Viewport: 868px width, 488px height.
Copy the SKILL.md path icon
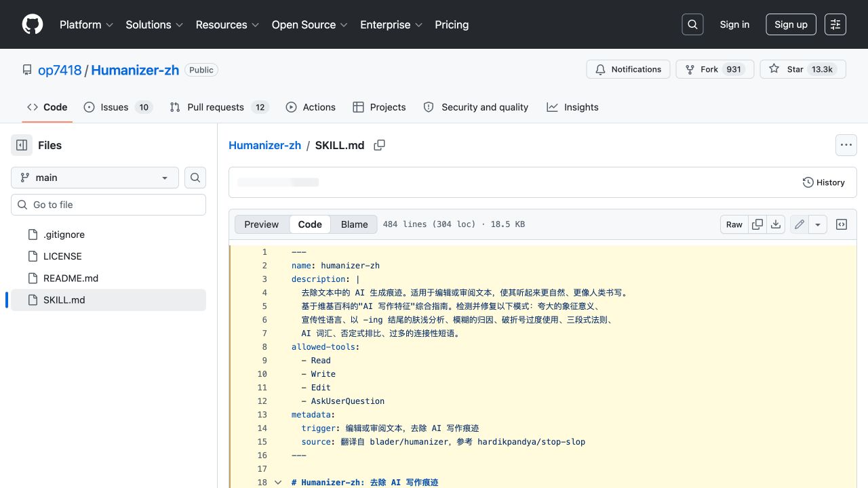point(380,145)
